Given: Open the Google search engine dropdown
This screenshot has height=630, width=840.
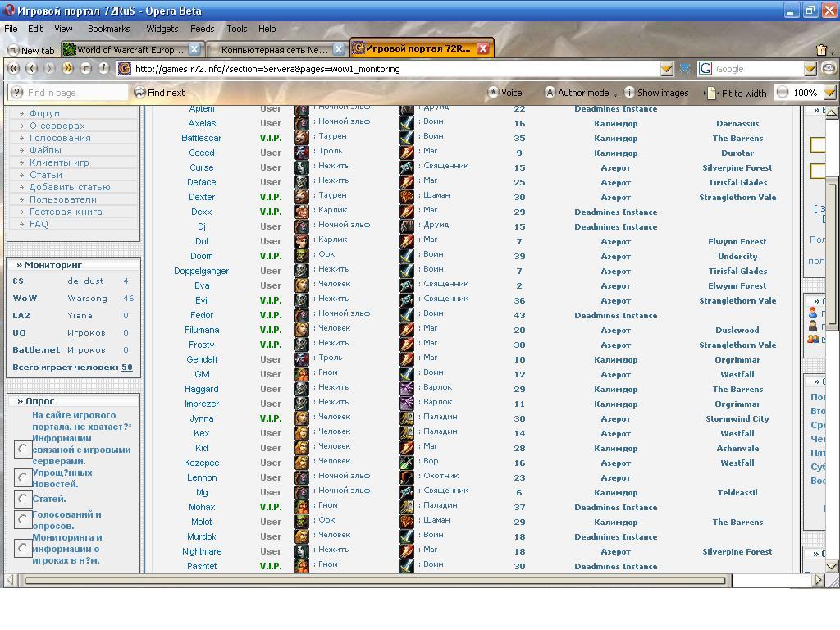Looking at the screenshot, I should (810, 69).
